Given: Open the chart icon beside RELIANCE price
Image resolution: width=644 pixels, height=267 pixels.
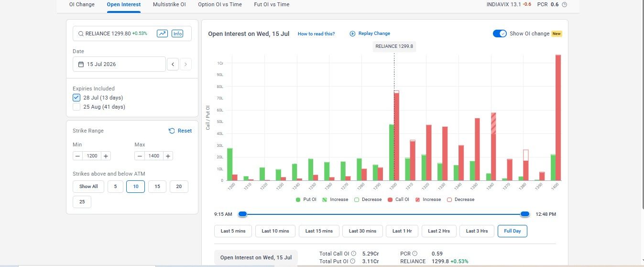Looking at the screenshot, I should pyautogui.click(x=163, y=33).
